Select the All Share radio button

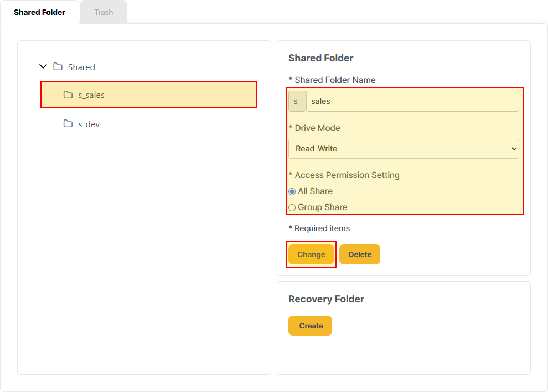(x=292, y=191)
